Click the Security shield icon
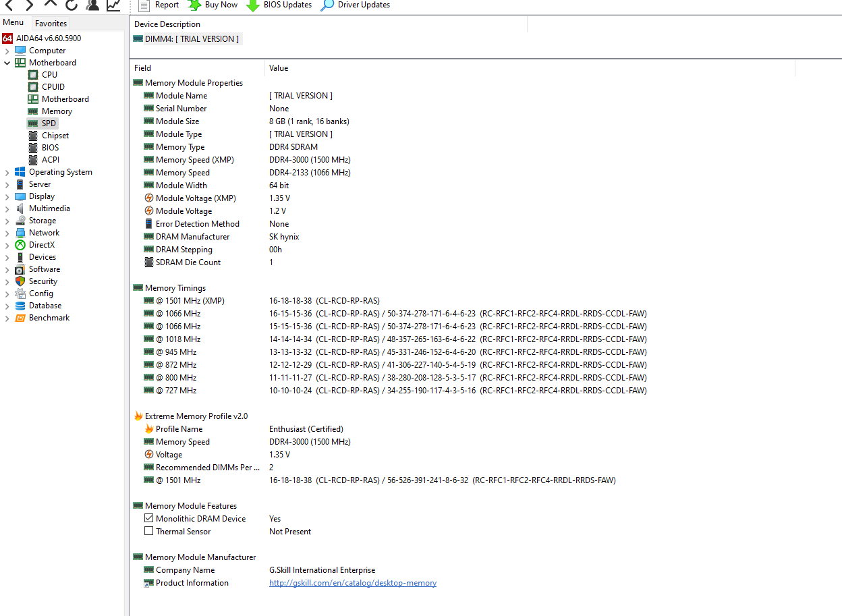The height and width of the screenshot is (616, 842). pos(20,281)
